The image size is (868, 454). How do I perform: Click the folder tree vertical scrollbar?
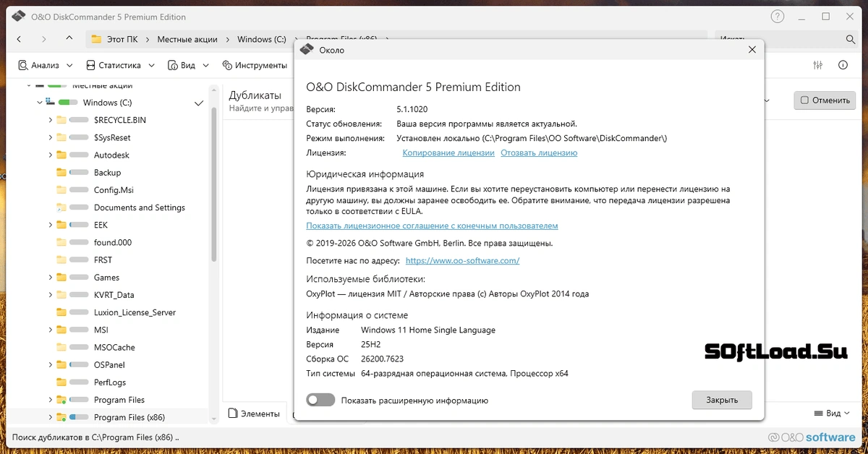214,184
